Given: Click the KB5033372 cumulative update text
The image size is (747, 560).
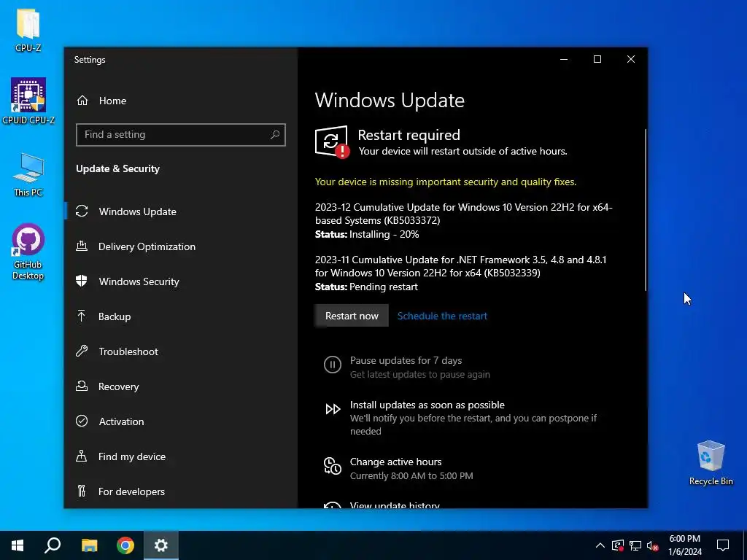Looking at the screenshot, I should point(463,214).
